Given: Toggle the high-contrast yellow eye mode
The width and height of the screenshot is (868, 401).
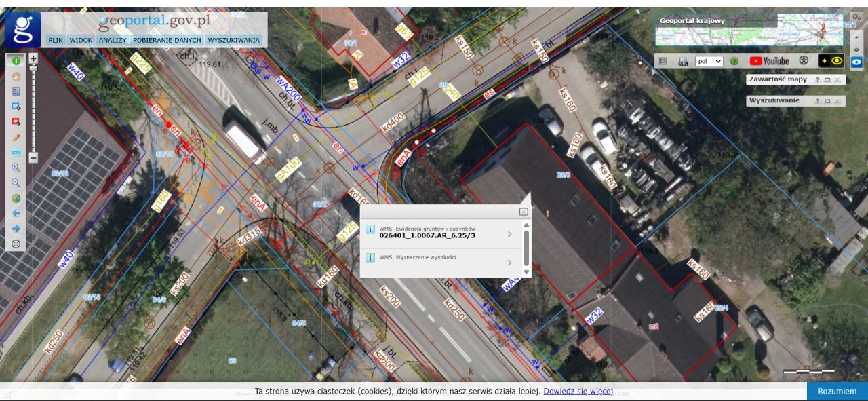Looking at the screenshot, I should point(831,61).
